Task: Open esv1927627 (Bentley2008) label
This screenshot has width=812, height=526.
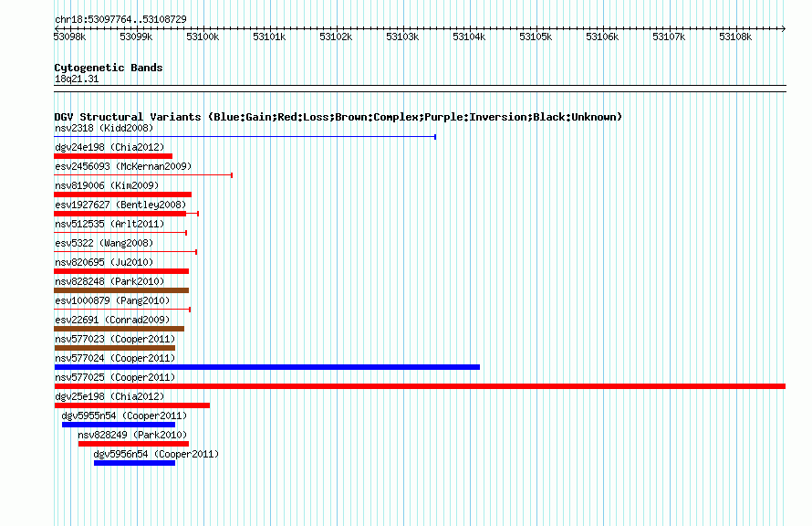Action: click(x=120, y=205)
